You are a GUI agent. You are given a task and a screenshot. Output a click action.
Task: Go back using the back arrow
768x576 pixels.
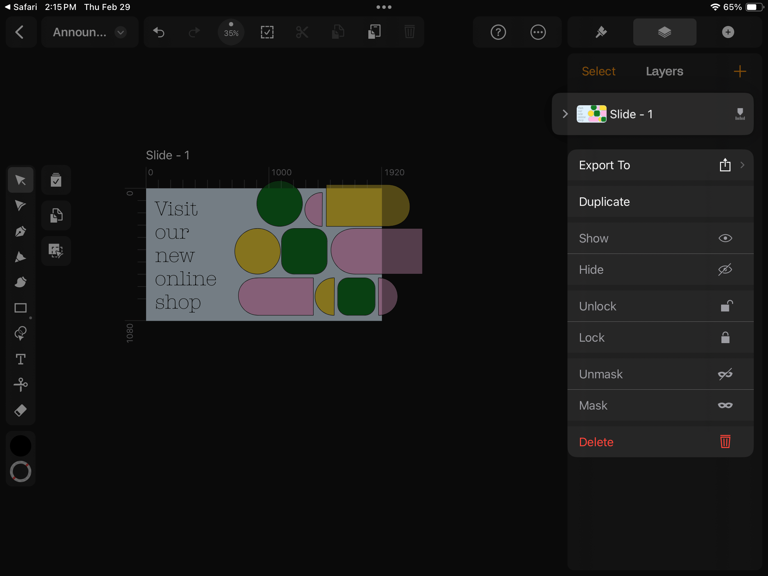(20, 32)
